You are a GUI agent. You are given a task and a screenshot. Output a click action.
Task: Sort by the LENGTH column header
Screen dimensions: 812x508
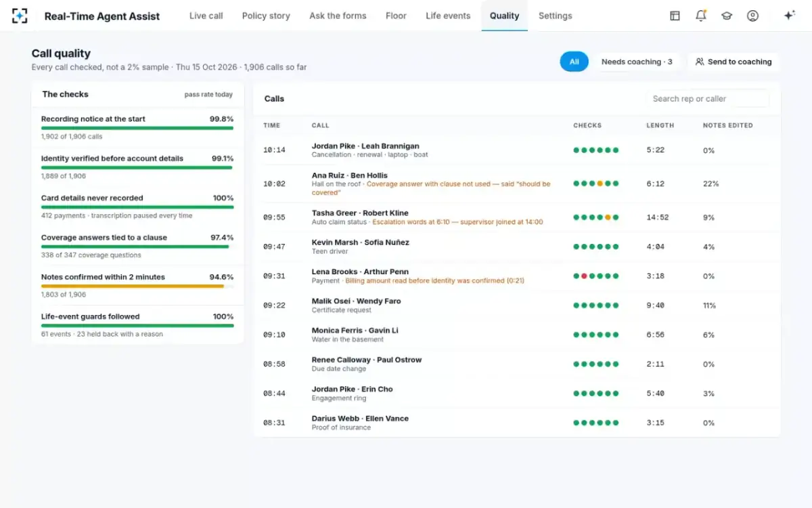tap(660, 125)
